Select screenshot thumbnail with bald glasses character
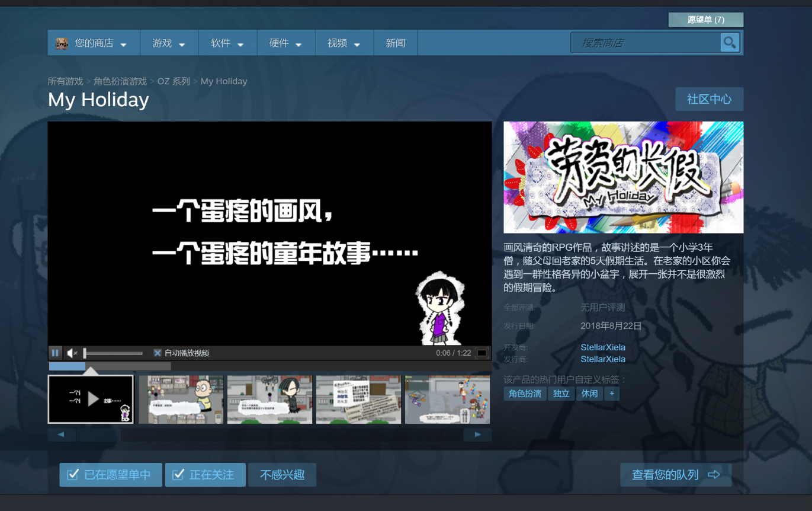 (x=181, y=400)
